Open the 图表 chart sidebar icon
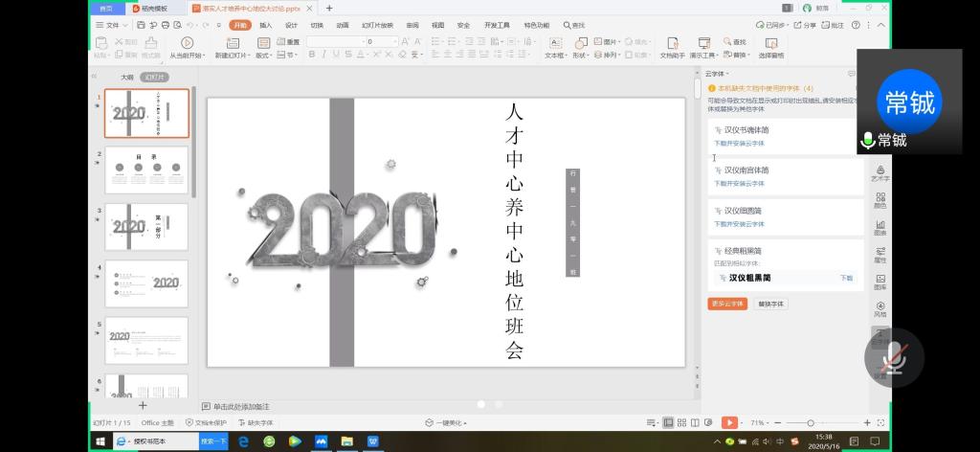This screenshot has width=980, height=452. [x=880, y=227]
